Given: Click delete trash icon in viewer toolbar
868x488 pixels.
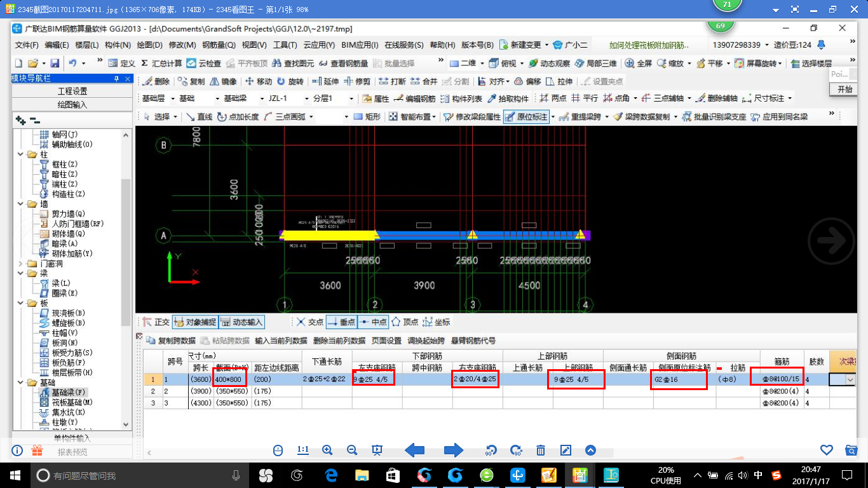Looking at the screenshot, I should coord(541,450).
